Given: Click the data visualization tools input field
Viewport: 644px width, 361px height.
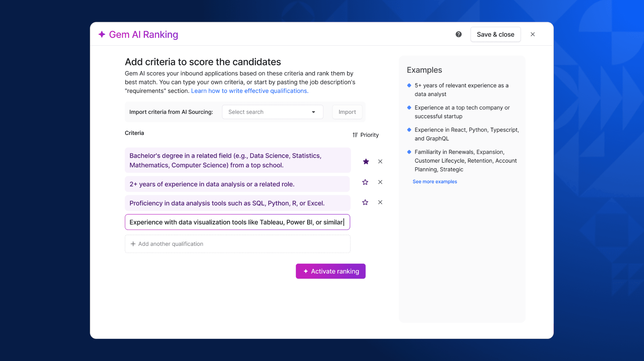Looking at the screenshot, I should [x=237, y=222].
